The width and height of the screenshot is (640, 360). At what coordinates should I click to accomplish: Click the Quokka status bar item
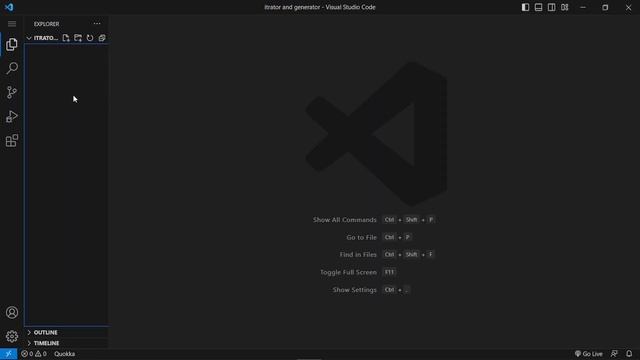[64, 354]
